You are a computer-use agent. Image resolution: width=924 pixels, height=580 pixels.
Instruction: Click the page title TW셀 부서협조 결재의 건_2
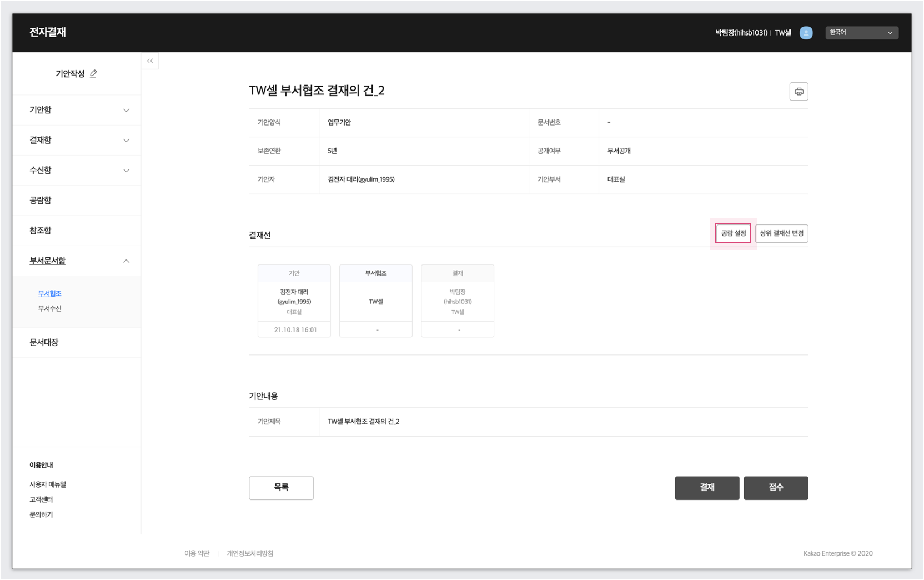pyautogui.click(x=317, y=91)
